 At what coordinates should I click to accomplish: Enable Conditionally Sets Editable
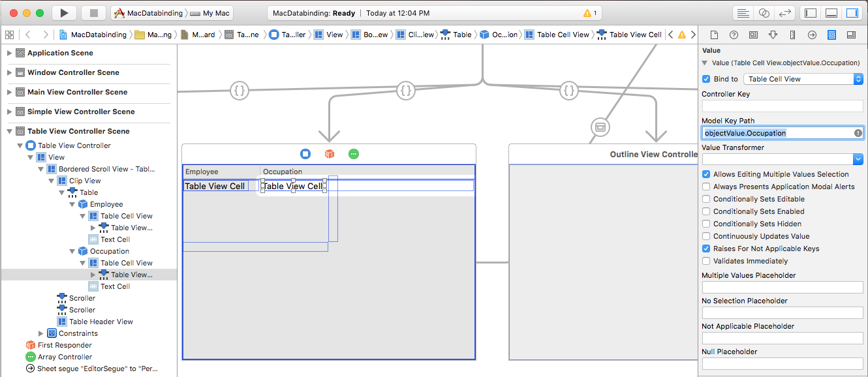706,199
